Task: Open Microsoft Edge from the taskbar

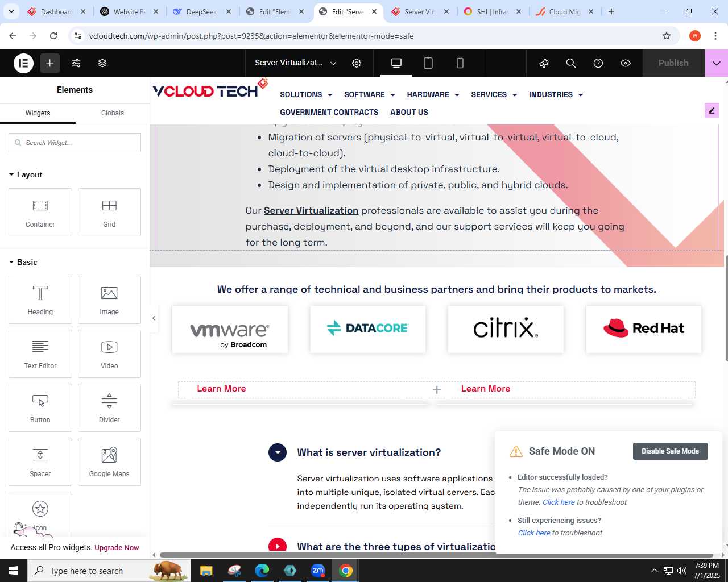Action: pos(262,571)
